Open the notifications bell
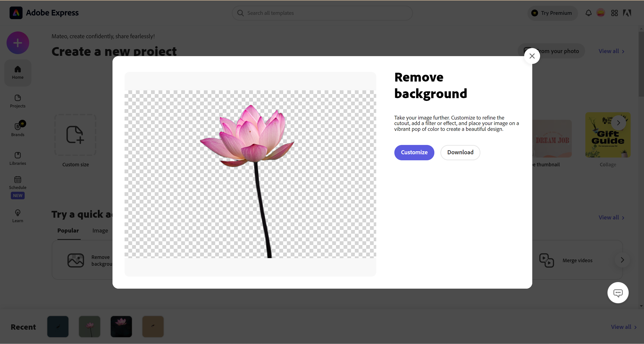The image size is (644, 344). pos(588,13)
